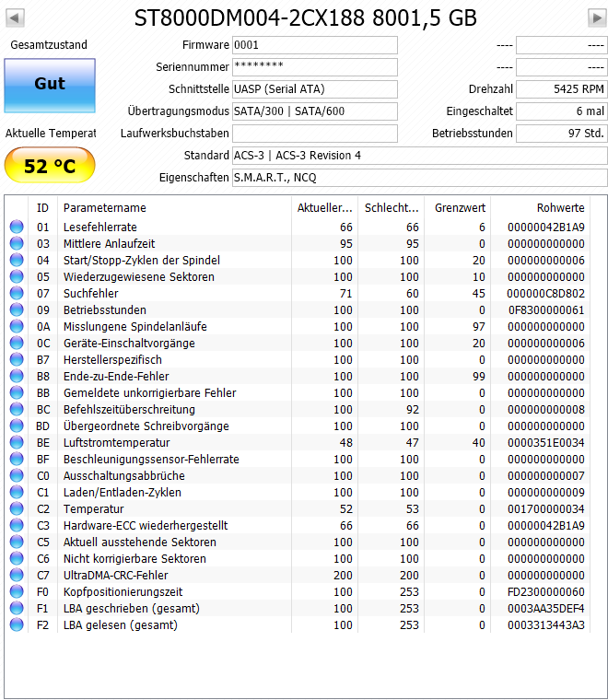The image size is (608, 700).
Task: Click the Schlecht... column header
Action: click(x=391, y=207)
